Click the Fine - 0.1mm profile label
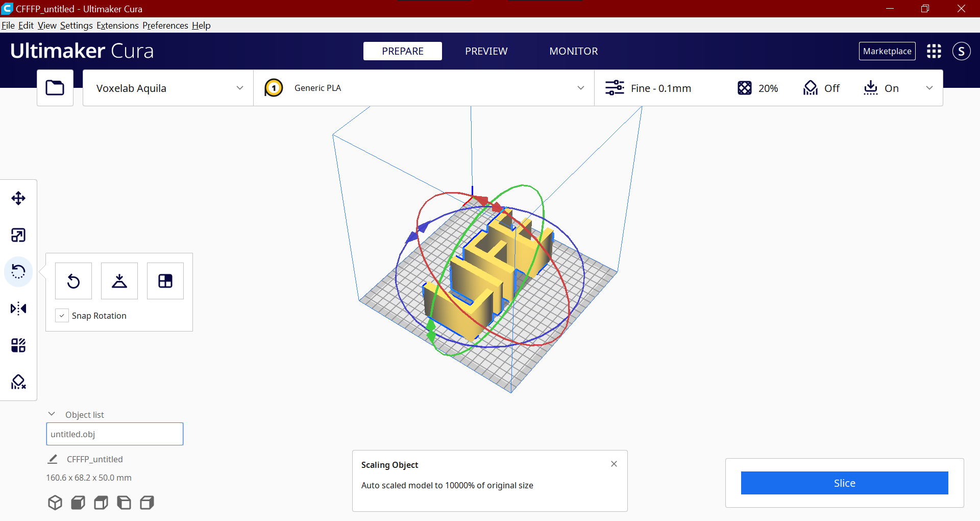The width and height of the screenshot is (980, 521). (661, 88)
